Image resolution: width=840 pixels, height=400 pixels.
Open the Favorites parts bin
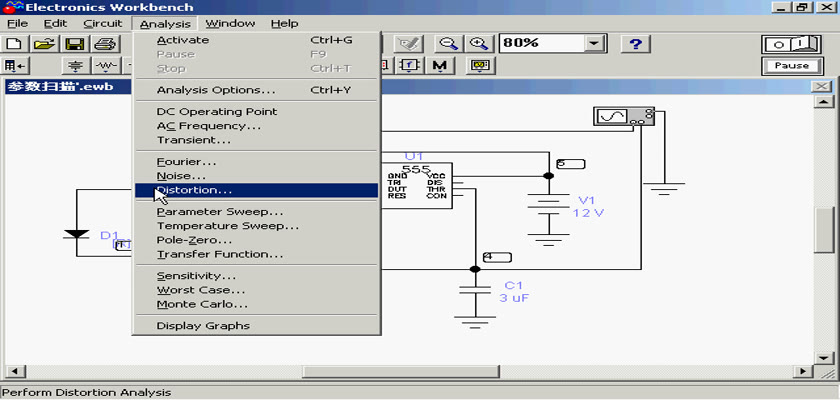pyautogui.click(x=16, y=66)
